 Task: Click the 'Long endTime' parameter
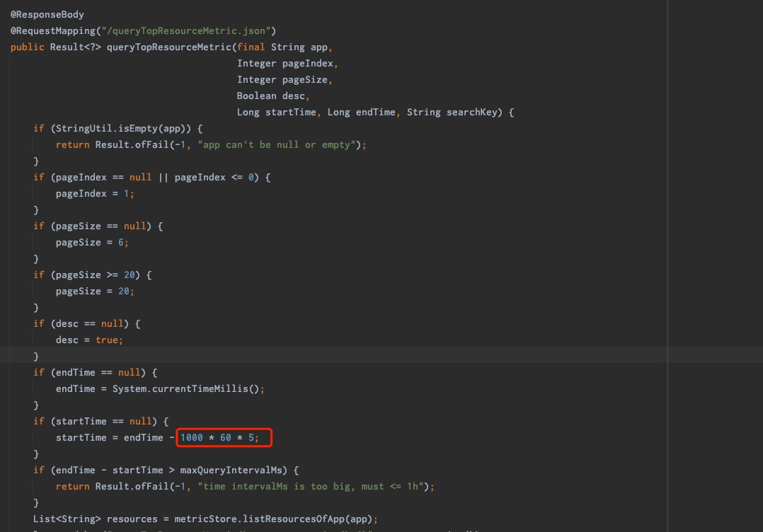[361, 112]
